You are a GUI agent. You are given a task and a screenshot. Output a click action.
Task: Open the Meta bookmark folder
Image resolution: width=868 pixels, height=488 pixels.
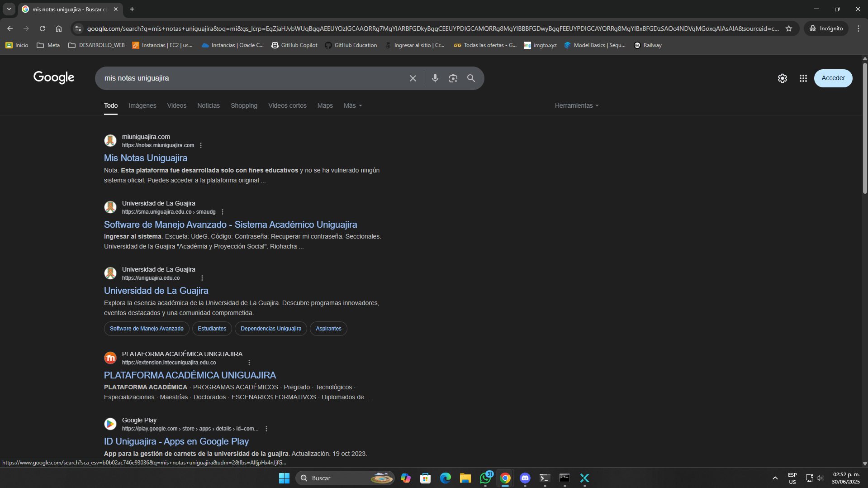(x=48, y=45)
